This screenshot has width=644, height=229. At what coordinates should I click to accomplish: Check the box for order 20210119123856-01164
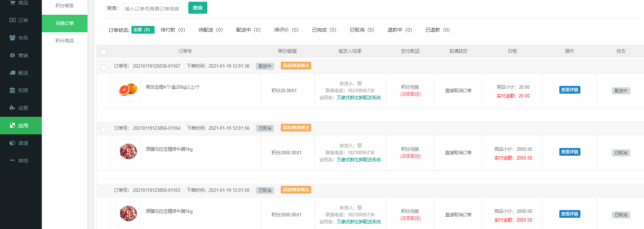[x=104, y=129]
